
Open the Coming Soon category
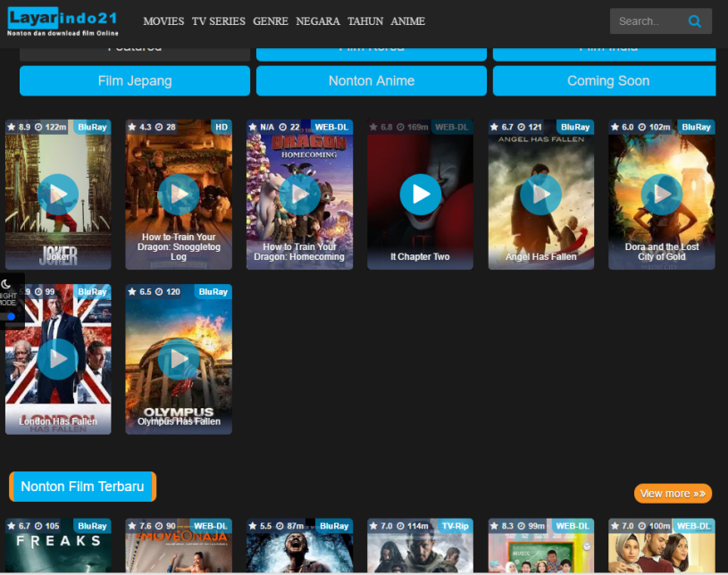607,80
